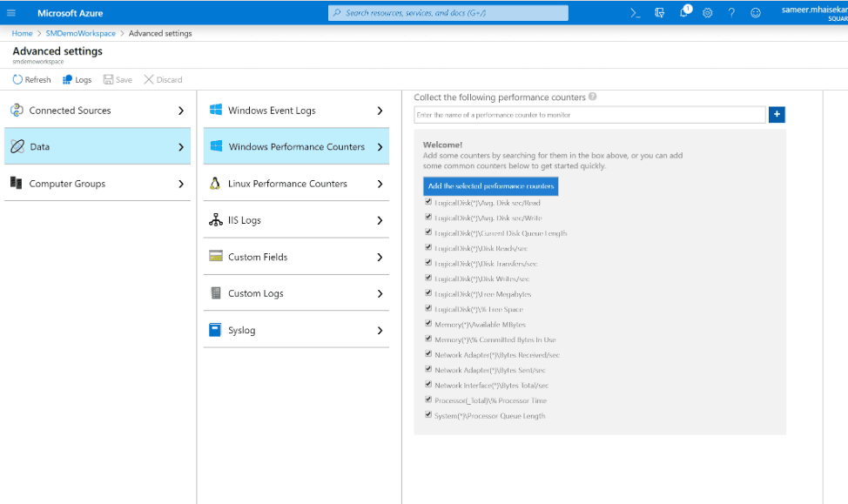
Task: Expand the Syslog section chevron
Action: pos(380,330)
